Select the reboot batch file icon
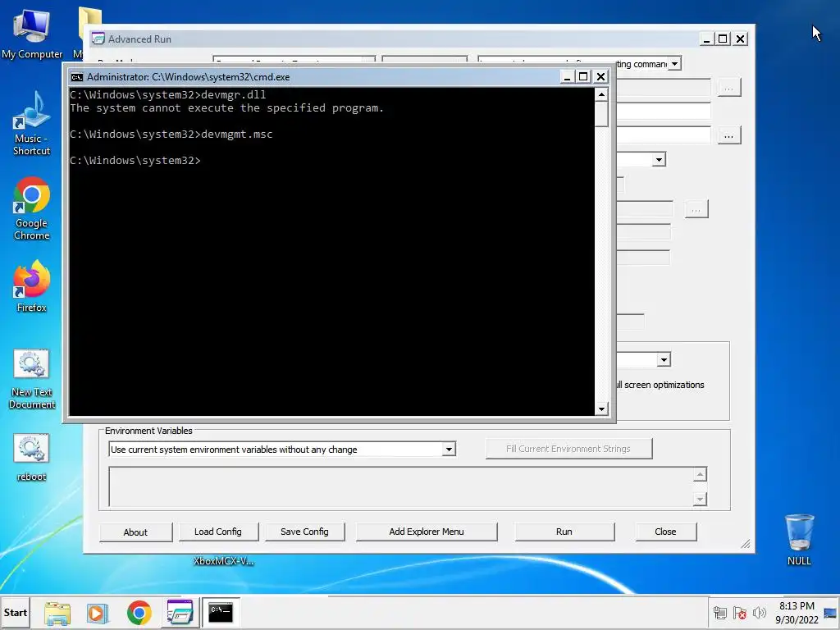The width and height of the screenshot is (840, 630). [32, 457]
